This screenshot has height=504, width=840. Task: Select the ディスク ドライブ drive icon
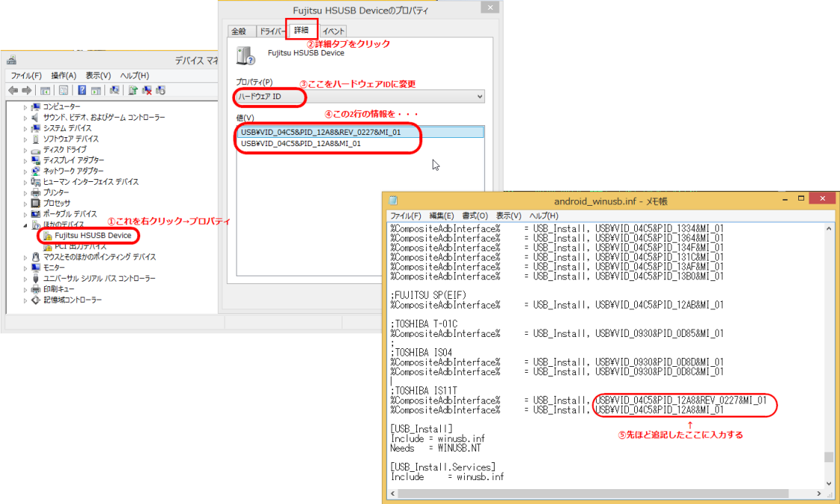36,150
